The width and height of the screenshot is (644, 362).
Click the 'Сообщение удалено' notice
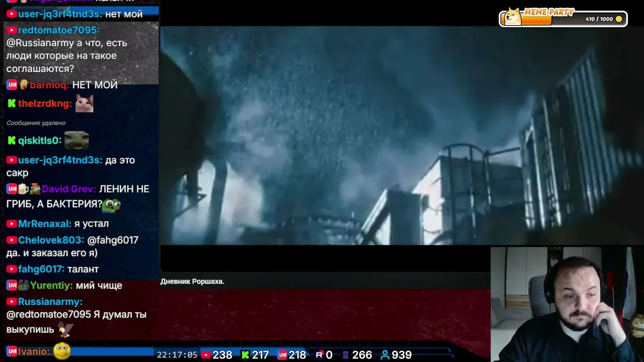(36, 123)
